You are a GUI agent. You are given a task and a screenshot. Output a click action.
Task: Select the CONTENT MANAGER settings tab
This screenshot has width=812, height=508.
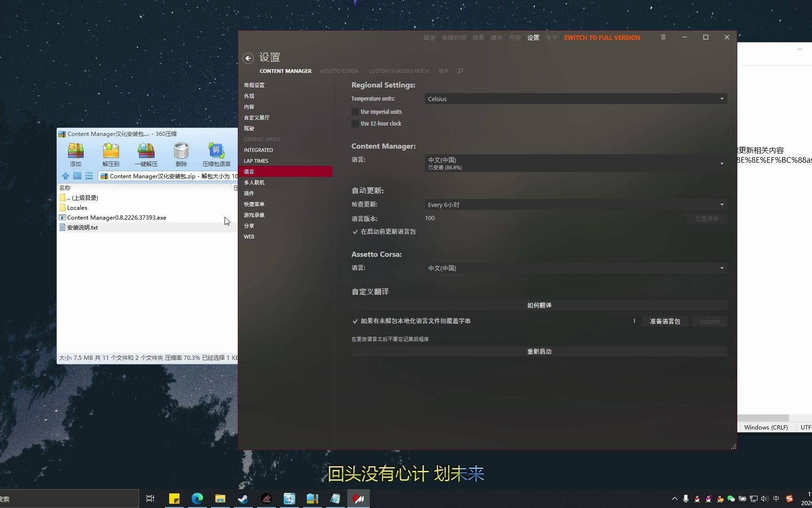click(286, 71)
